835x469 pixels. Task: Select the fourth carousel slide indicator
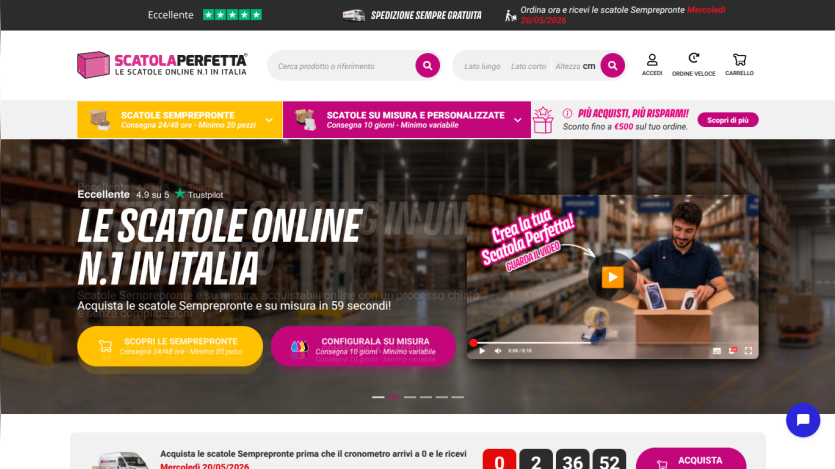[426, 397]
